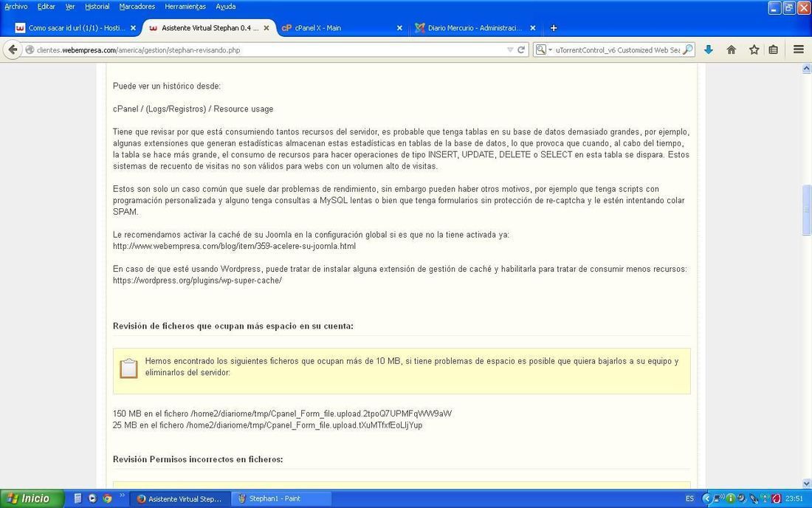Click the webempresa acelere-su-joomla URL text
Image resolution: width=812 pixels, height=508 pixels.
[x=234, y=246]
